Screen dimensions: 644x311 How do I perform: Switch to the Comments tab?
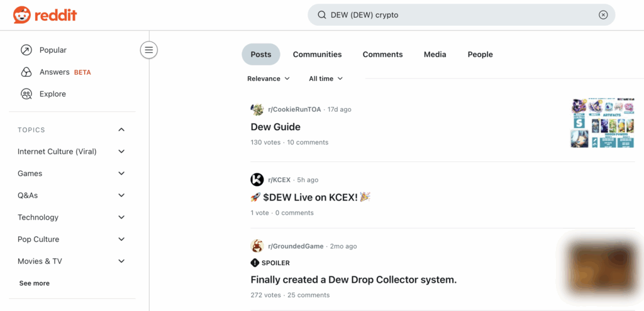coord(382,55)
